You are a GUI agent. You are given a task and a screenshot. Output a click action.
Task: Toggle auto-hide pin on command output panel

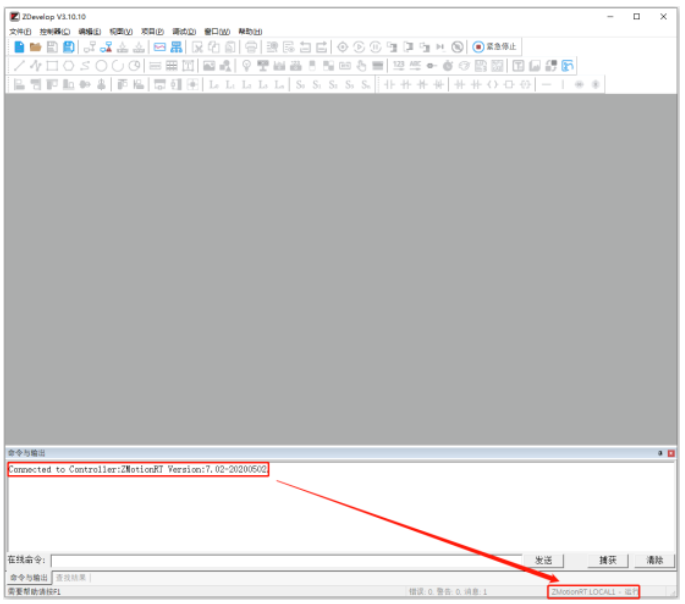pos(660,453)
